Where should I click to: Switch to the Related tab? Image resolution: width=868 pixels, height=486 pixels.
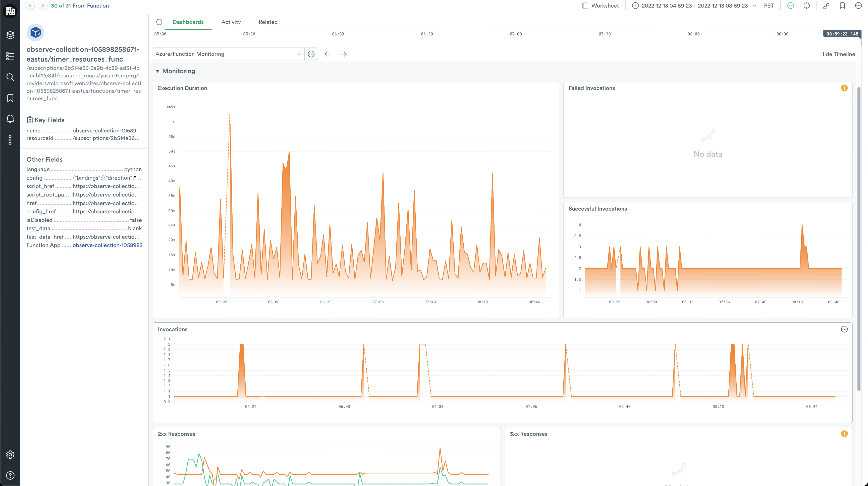(268, 22)
